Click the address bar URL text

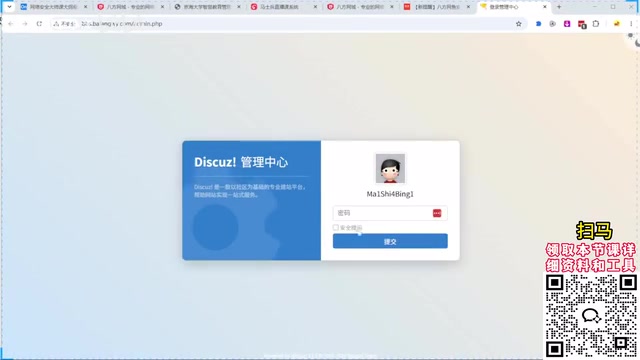click(x=122, y=24)
